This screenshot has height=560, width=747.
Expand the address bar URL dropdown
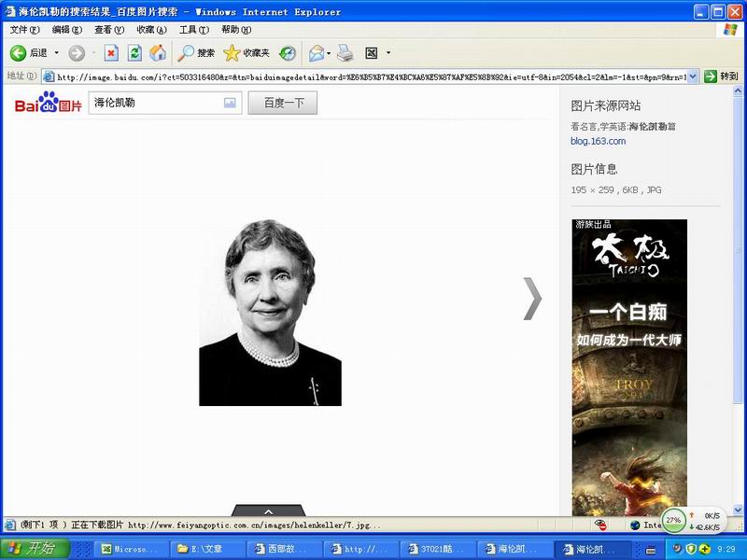point(692,77)
